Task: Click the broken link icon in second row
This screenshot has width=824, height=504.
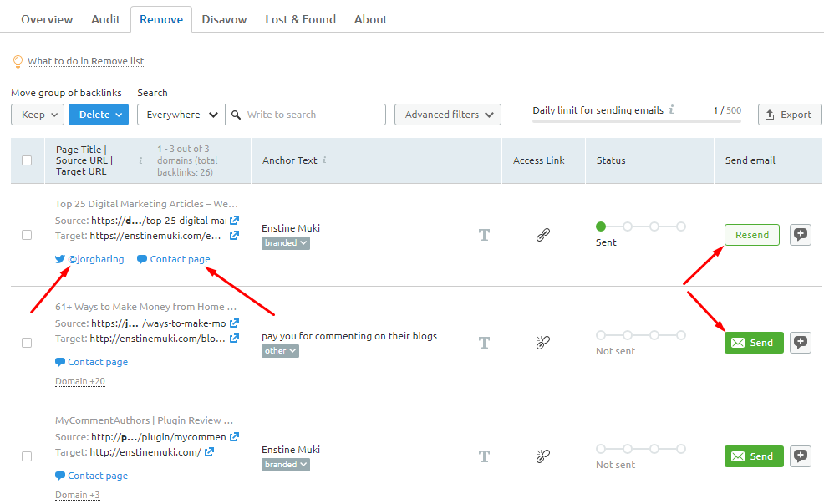Action: [x=542, y=342]
